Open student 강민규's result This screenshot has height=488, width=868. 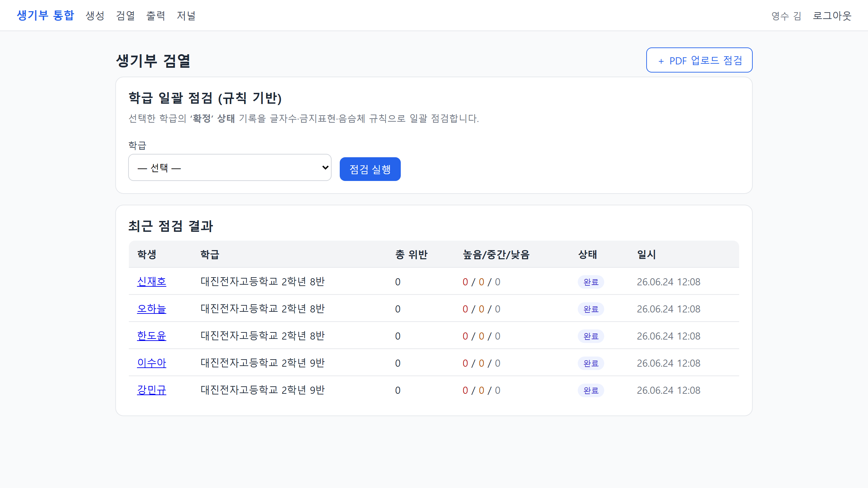pyautogui.click(x=152, y=390)
